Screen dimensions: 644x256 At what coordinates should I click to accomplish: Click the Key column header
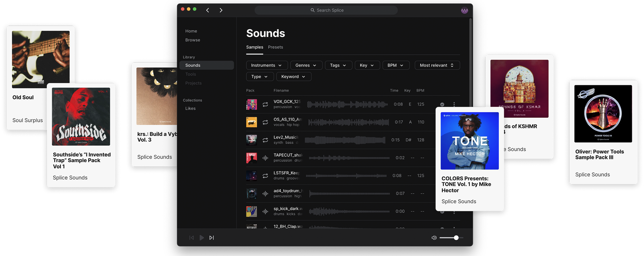tap(407, 90)
